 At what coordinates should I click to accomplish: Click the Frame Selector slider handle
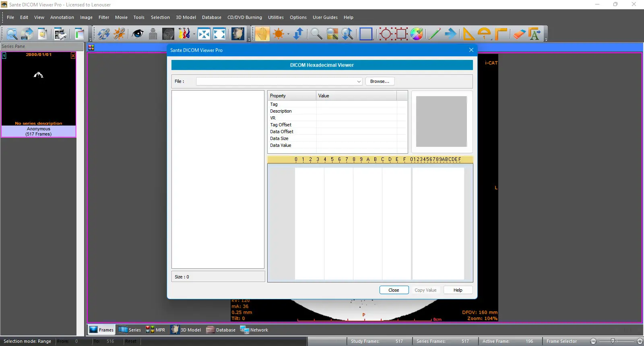click(613, 341)
